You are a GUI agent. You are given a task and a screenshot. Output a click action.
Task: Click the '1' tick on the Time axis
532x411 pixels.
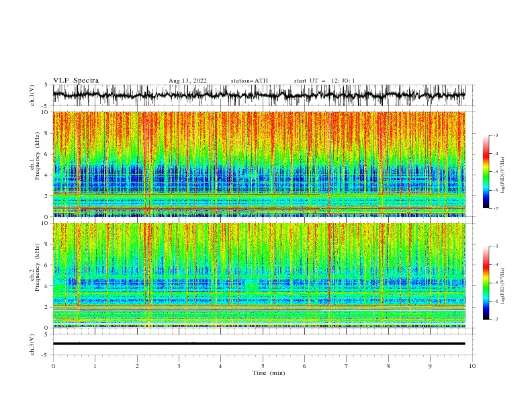[x=95, y=366]
